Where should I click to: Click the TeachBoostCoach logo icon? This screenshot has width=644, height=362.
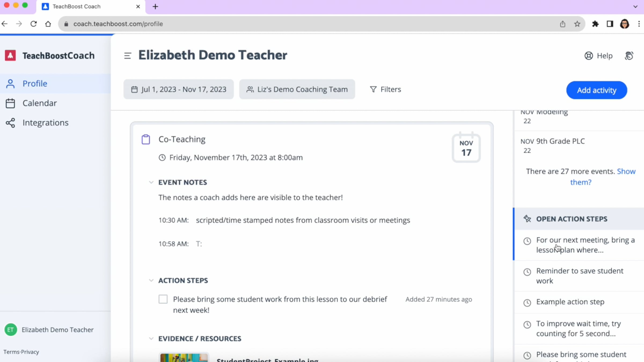[x=10, y=56]
